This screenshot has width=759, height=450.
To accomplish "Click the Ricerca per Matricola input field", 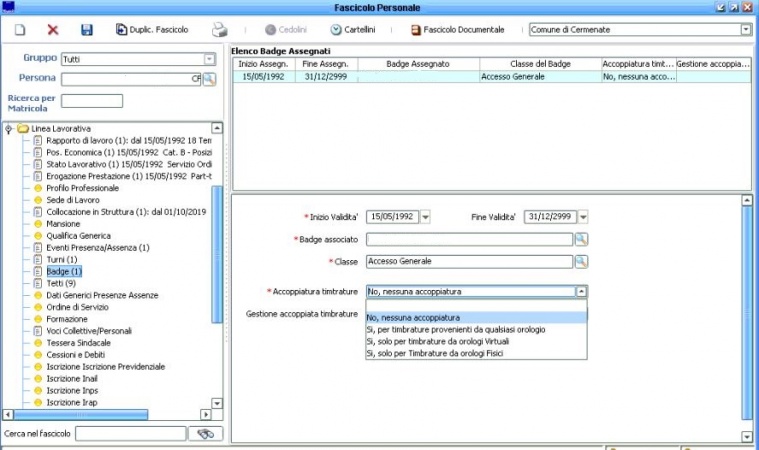I will [92, 101].
